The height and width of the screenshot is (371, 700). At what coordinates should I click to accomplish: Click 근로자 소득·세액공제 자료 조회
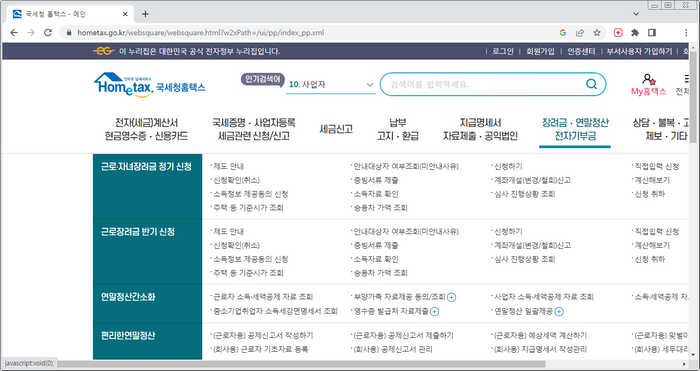point(263,297)
